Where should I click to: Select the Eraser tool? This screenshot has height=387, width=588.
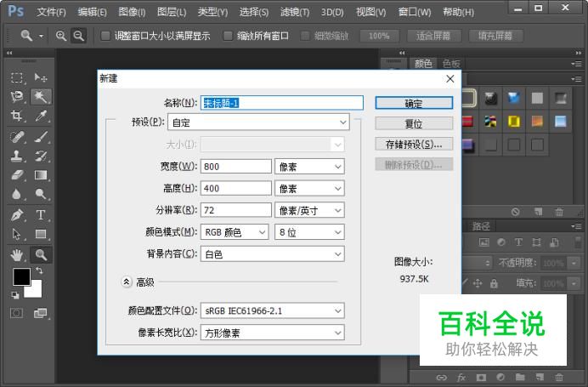coord(17,175)
